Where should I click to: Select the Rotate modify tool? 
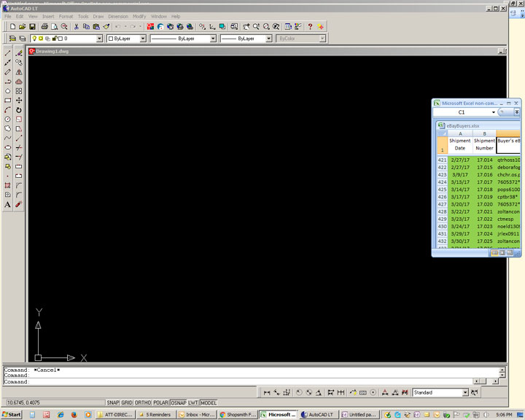click(19, 110)
